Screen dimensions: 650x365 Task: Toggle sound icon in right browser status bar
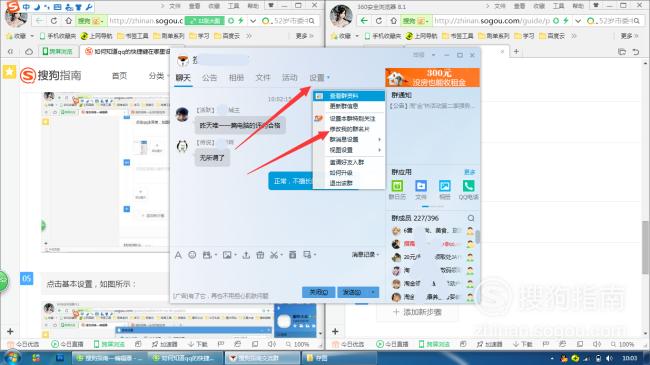(x=597, y=344)
